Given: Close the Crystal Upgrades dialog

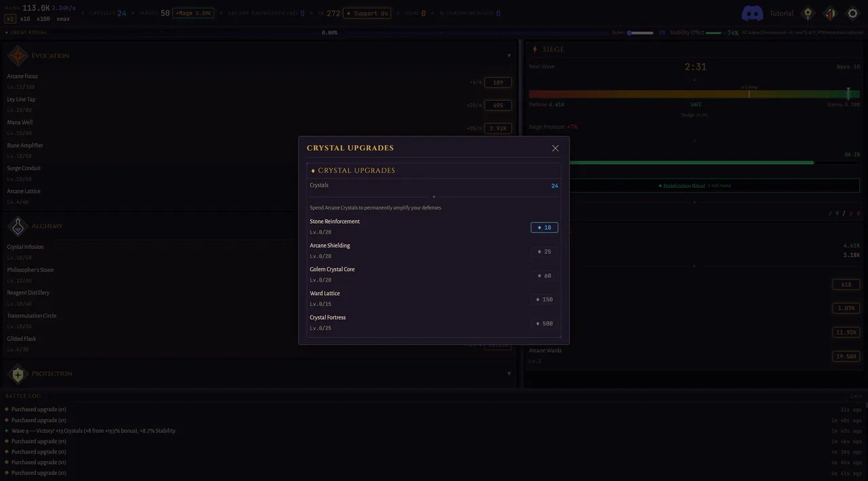Looking at the screenshot, I should pyautogui.click(x=555, y=148).
